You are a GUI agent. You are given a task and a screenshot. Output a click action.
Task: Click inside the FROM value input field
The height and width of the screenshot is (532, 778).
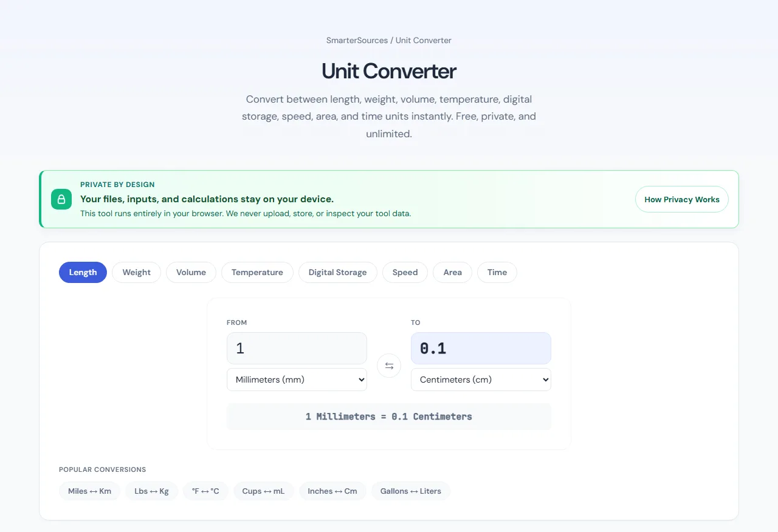point(297,348)
